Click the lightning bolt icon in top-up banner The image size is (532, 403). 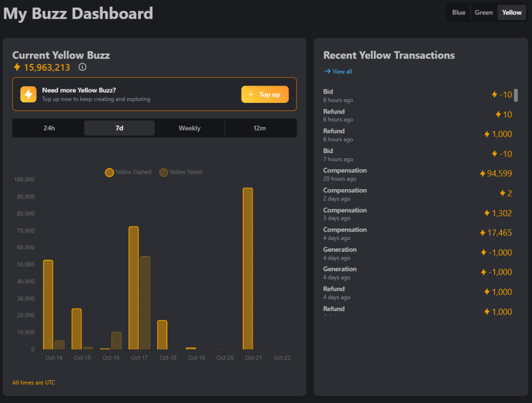coord(29,95)
